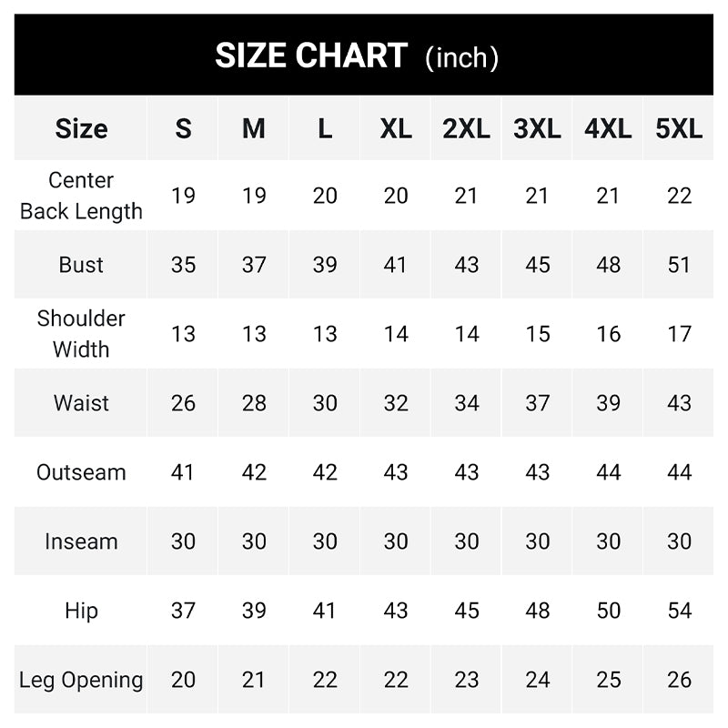Select the Center Back Length row label

(81, 196)
